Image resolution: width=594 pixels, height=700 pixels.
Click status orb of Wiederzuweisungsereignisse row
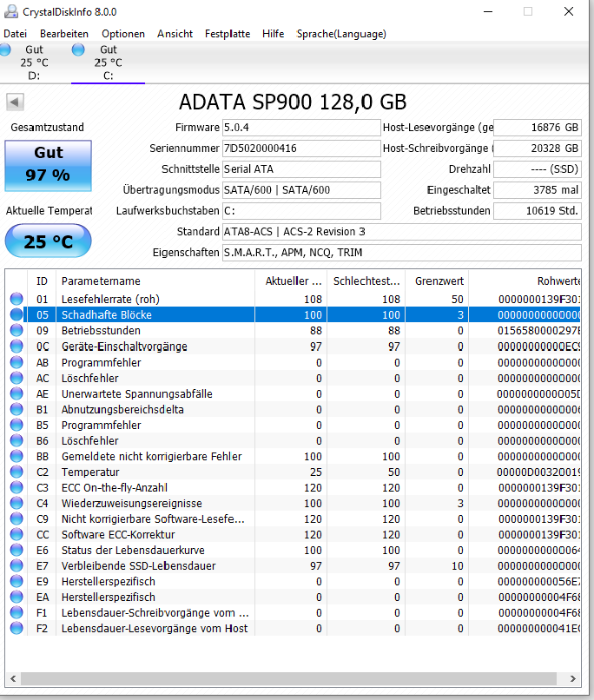pyautogui.click(x=16, y=503)
